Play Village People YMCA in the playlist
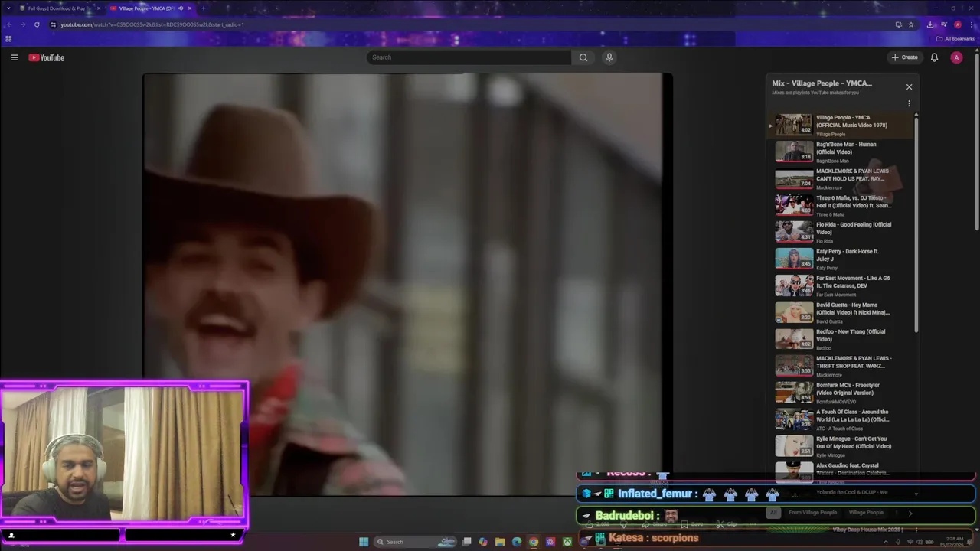The width and height of the screenshot is (980, 551). coord(841,125)
